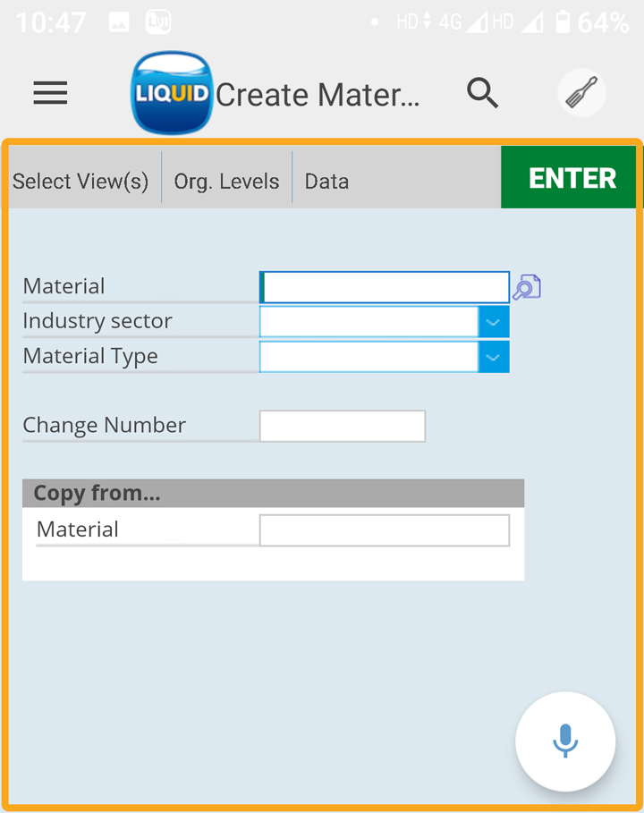
Task: Switch to Org. Levels tab
Action: (226, 182)
